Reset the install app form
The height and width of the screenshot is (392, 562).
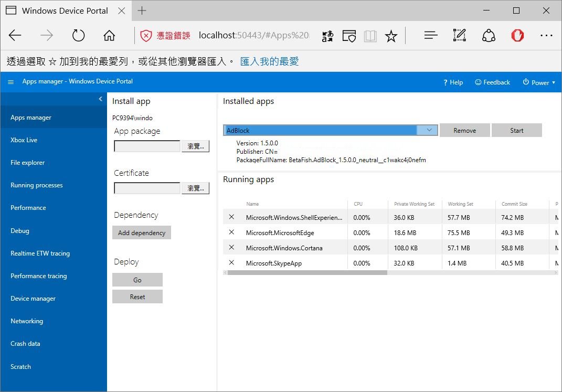click(x=137, y=296)
